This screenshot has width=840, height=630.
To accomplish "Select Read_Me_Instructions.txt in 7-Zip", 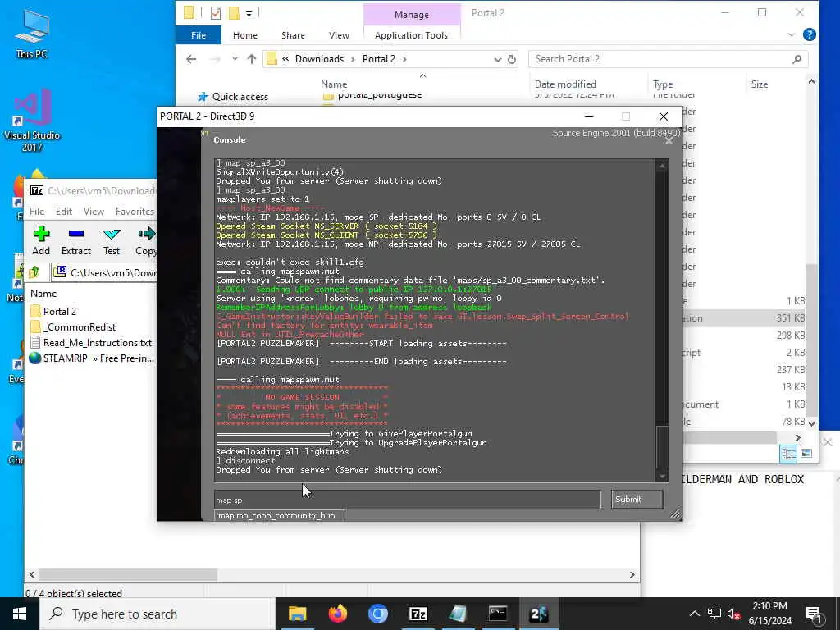I will [x=90, y=342].
